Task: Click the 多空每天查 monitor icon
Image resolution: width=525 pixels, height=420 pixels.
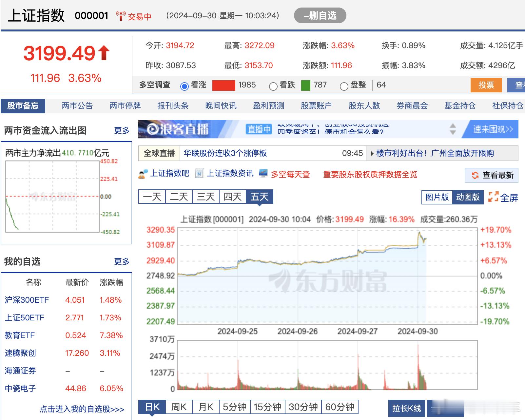Action: pos(263,173)
